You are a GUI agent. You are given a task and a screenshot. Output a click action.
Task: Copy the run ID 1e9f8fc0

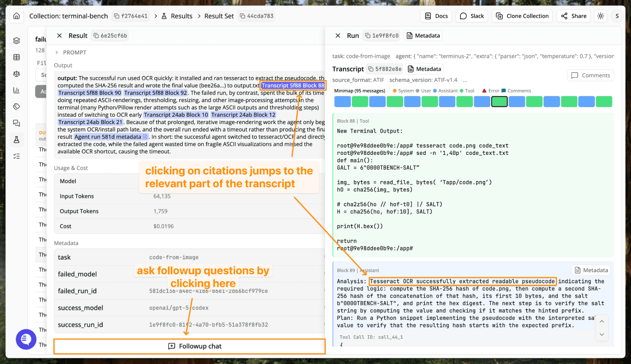click(x=381, y=35)
